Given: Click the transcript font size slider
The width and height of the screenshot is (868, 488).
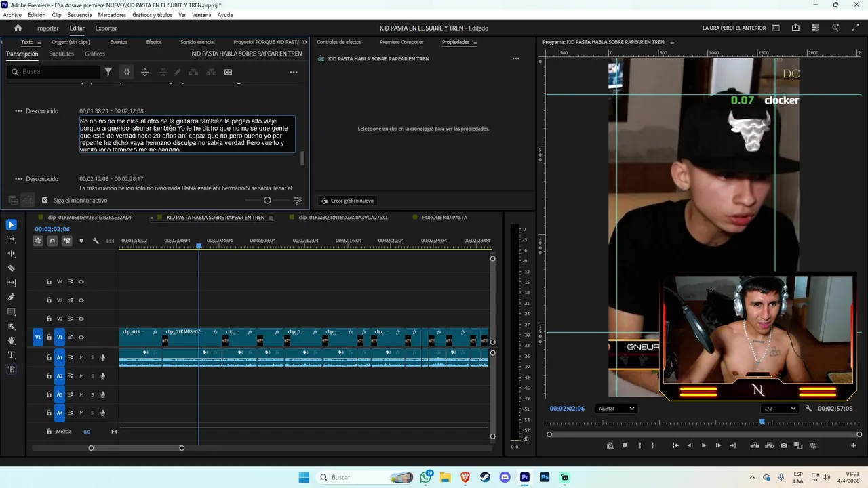Looking at the screenshot, I should (x=267, y=201).
